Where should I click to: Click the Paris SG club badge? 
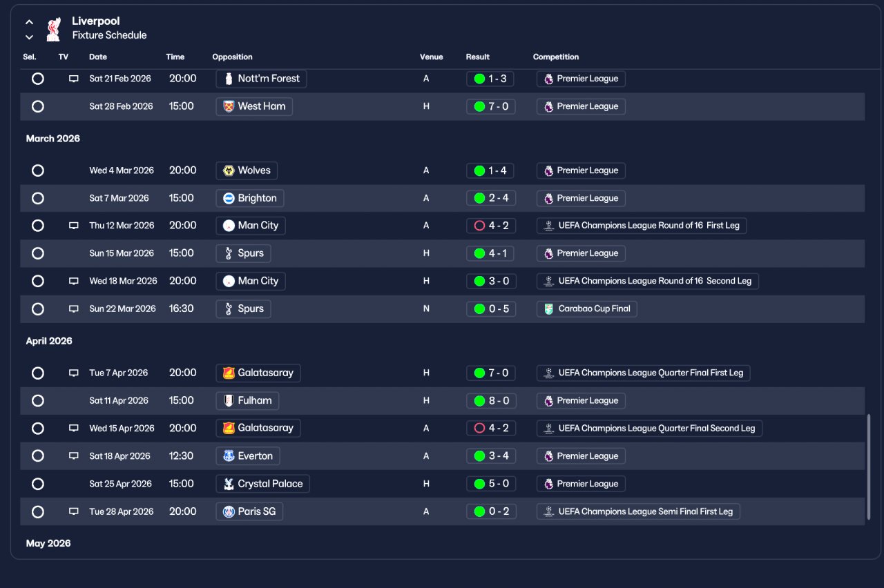coord(229,511)
